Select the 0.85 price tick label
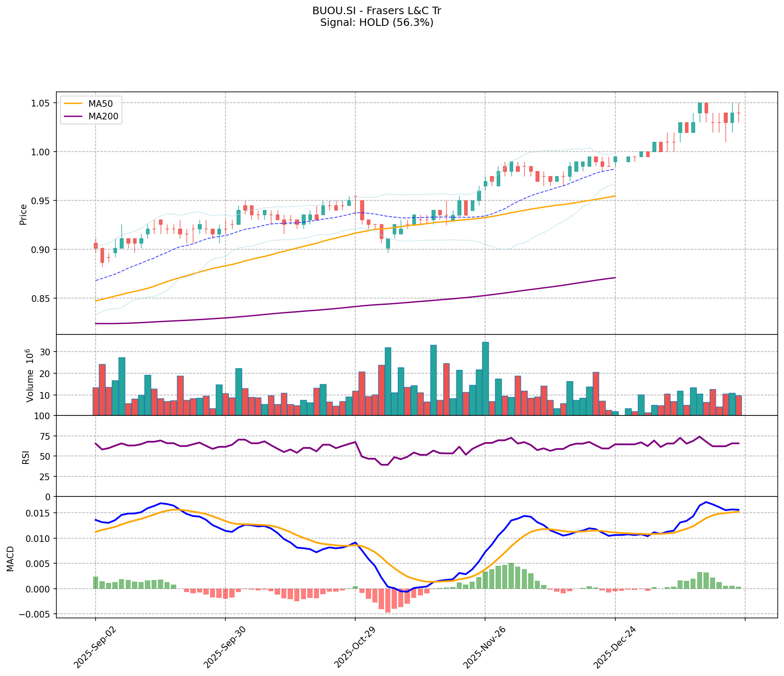784x676 pixels. [40, 299]
